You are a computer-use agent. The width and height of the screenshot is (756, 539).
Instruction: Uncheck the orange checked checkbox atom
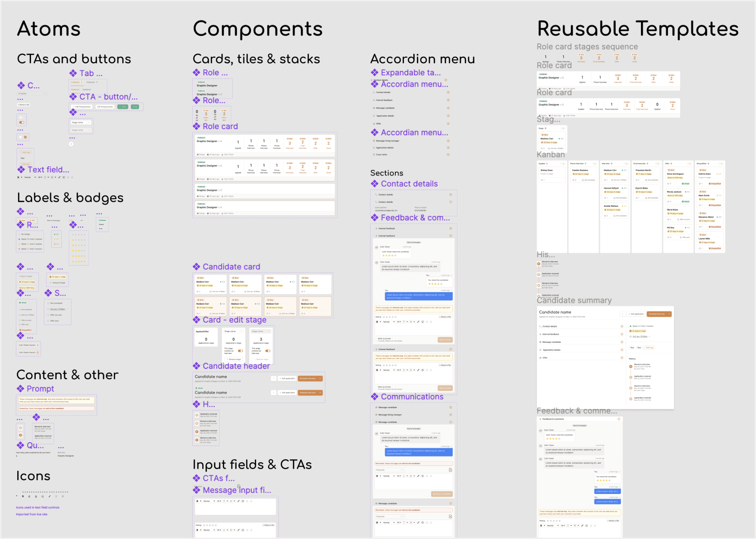pyautogui.click(x=25, y=137)
